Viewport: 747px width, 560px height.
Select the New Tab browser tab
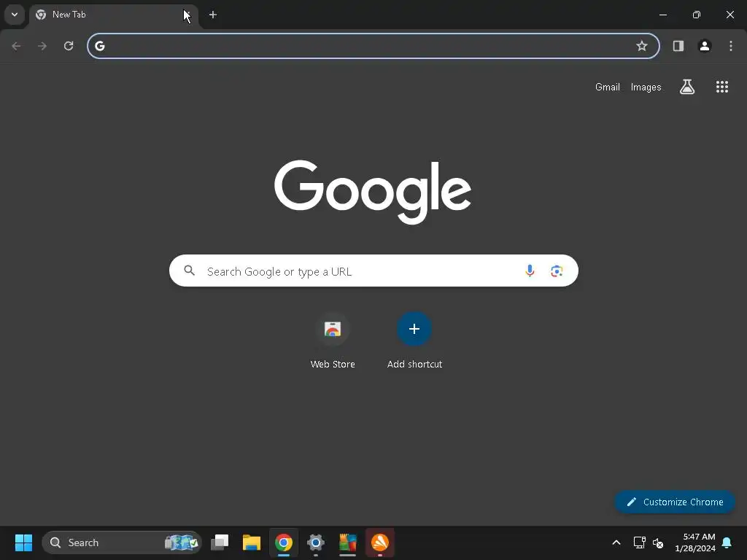(114, 15)
